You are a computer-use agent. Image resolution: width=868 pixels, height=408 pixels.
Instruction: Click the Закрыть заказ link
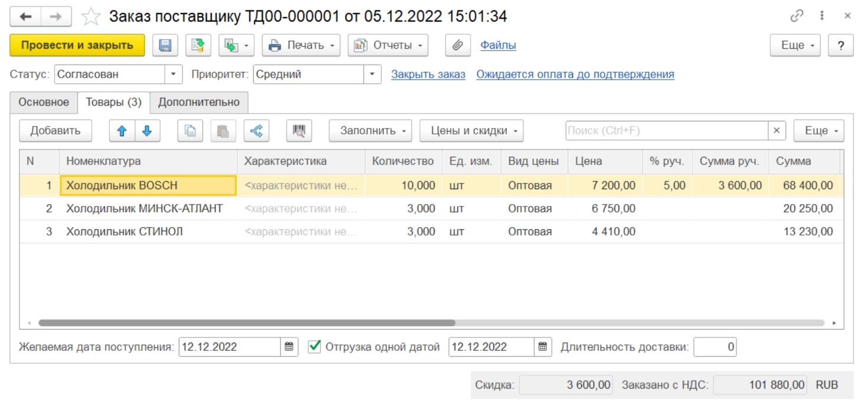(428, 74)
